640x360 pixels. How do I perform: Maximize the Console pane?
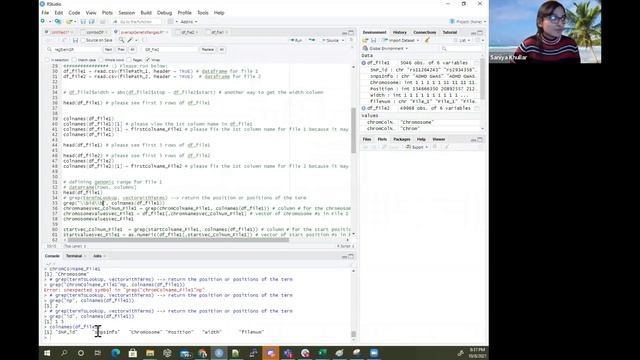[x=351, y=256]
